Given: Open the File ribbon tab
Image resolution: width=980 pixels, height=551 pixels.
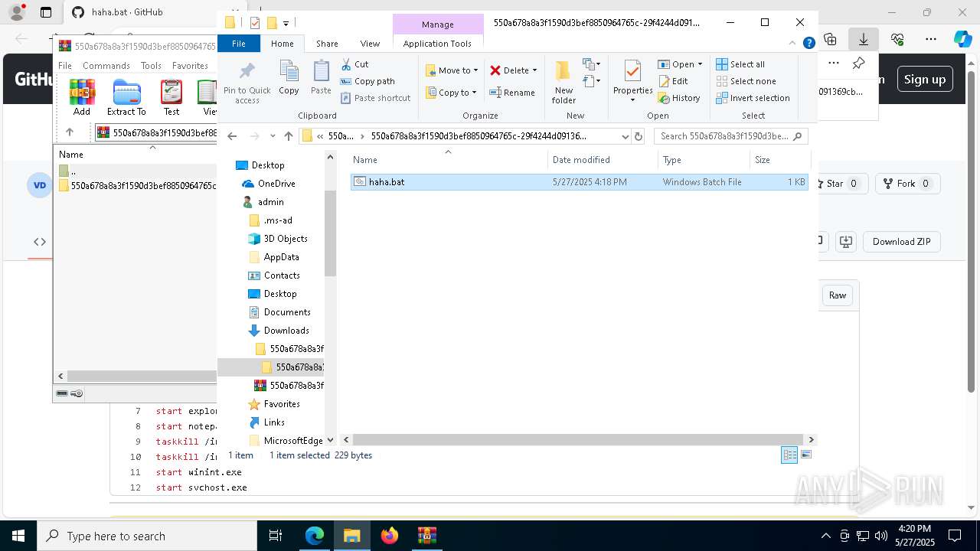Looking at the screenshot, I should tap(239, 44).
